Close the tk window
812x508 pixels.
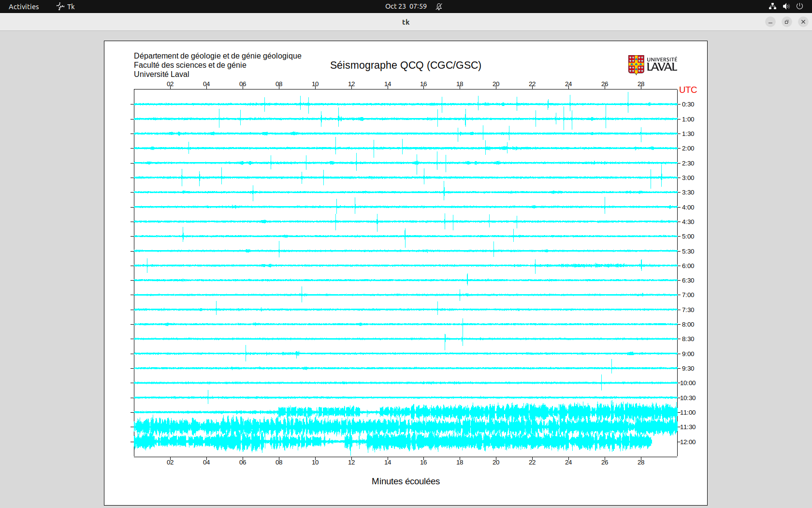click(803, 22)
